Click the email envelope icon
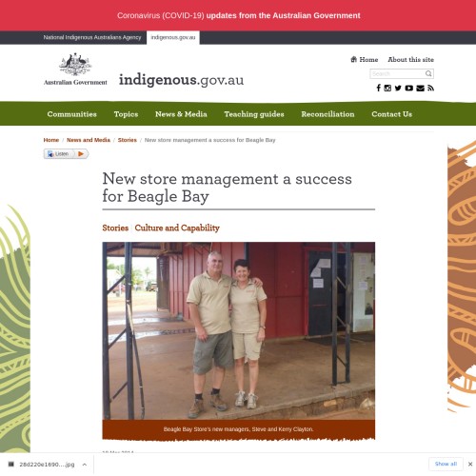 420,88
